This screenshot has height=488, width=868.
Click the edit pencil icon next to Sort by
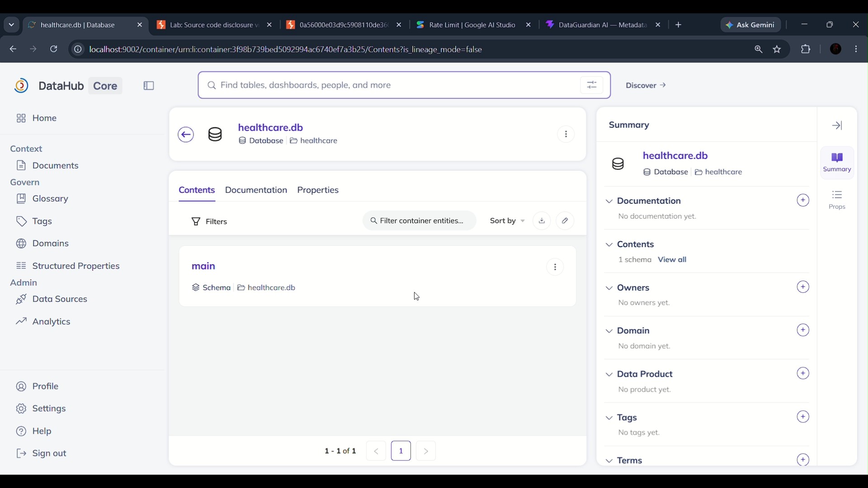(x=565, y=221)
